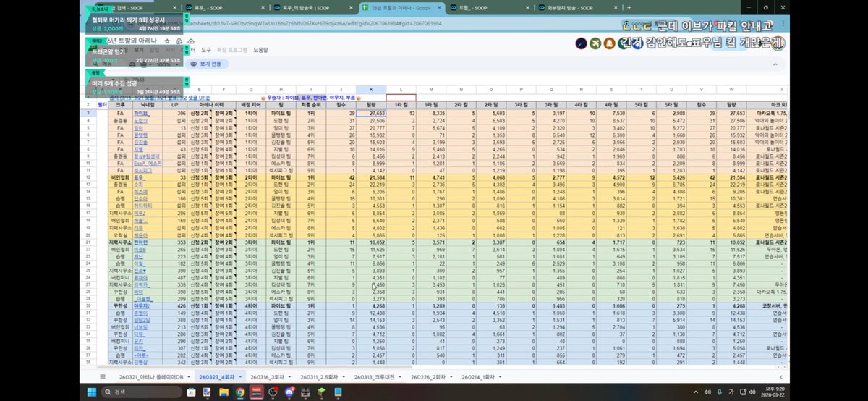The height and width of the screenshot is (401, 868).
Task: Open dropdown arrow on 260311_2.5회차 tab
Action: pyautogui.click(x=345, y=378)
